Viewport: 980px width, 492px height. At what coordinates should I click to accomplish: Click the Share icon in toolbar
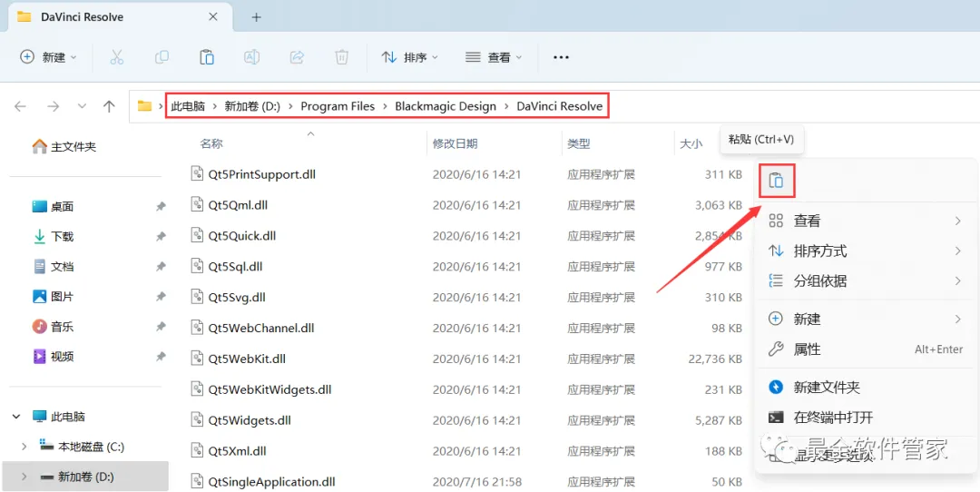[297, 57]
